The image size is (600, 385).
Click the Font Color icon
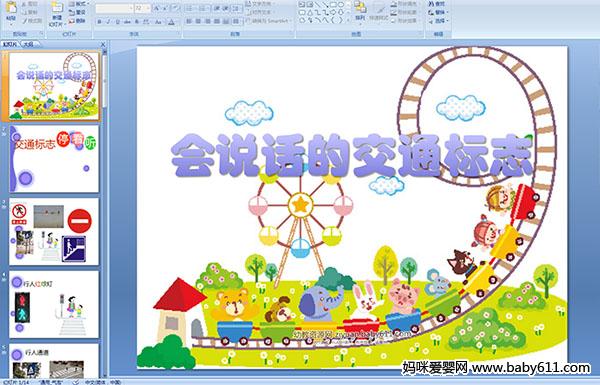(x=171, y=22)
